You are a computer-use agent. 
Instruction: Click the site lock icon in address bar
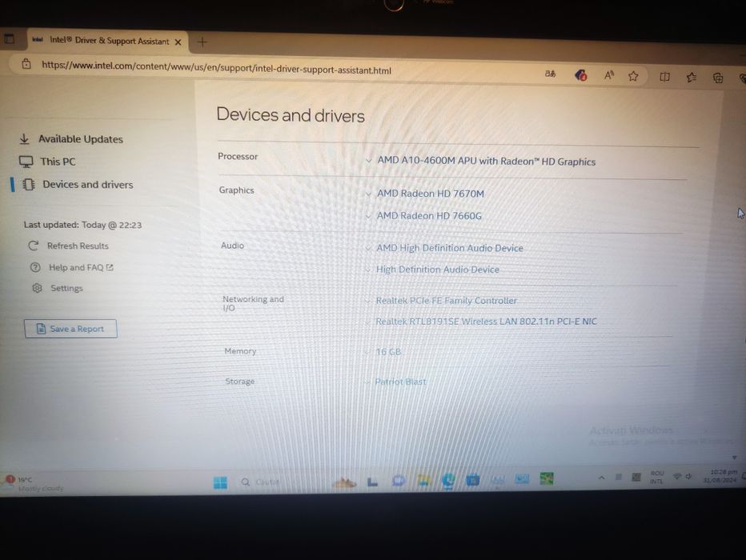[x=26, y=64]
